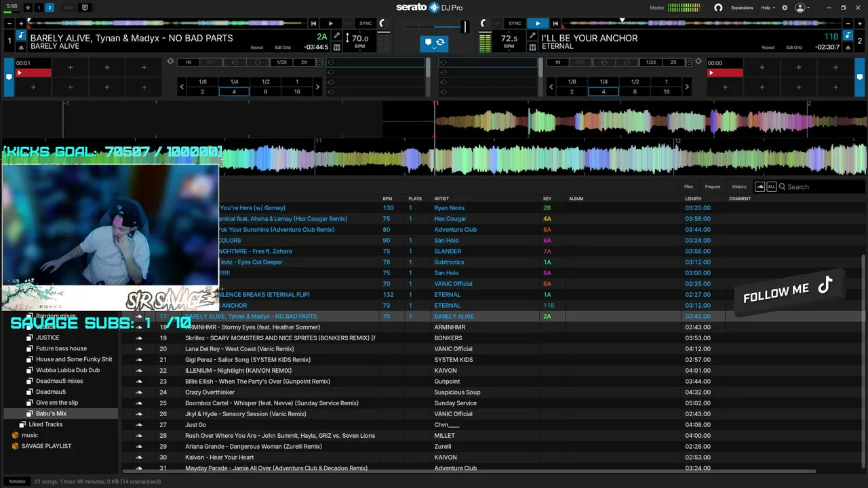This screenshot has width=868, height=488.
Task: Jump to previous track on deck 2
Action: [x=555, y=24]
